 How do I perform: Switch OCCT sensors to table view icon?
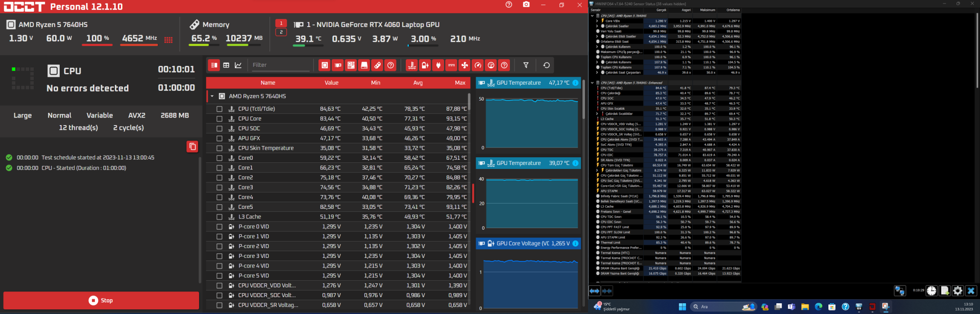(x=226, y=65)
